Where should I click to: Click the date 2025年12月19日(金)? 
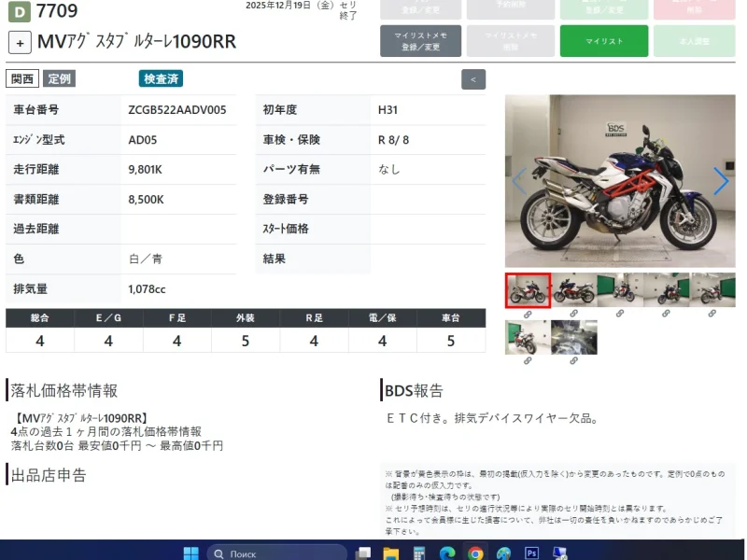[289, 6]
